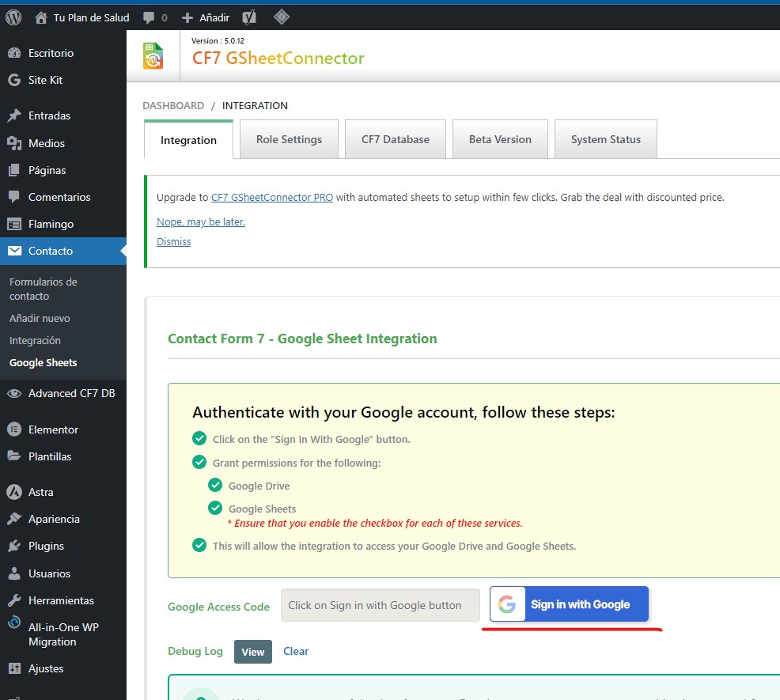Click the Sign in with Google button
Viewport: 780px width, 700px height.
(x=569, y=604)
